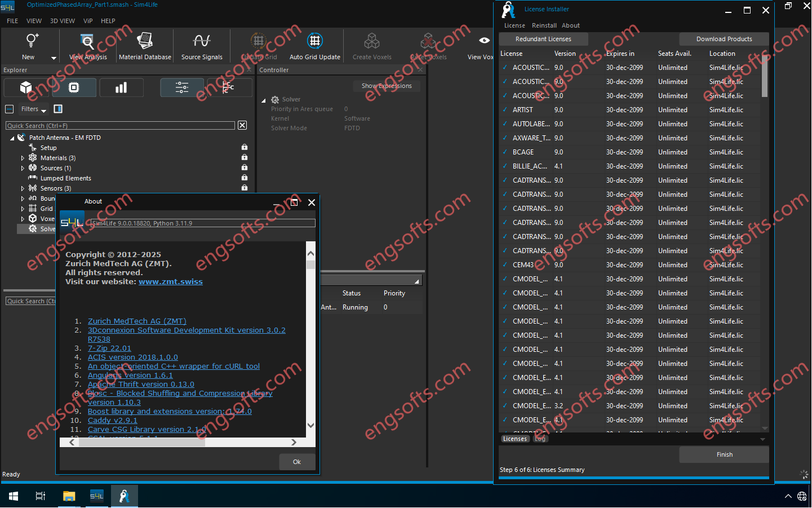Switch to the Log tab
The width and height of the screenshot is (812, 508).
coord(540,439)
